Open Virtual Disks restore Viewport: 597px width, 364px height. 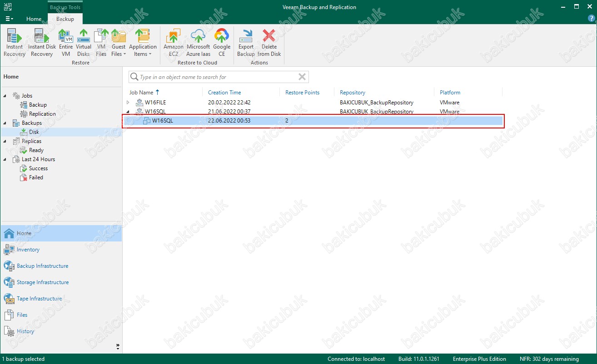84,43
